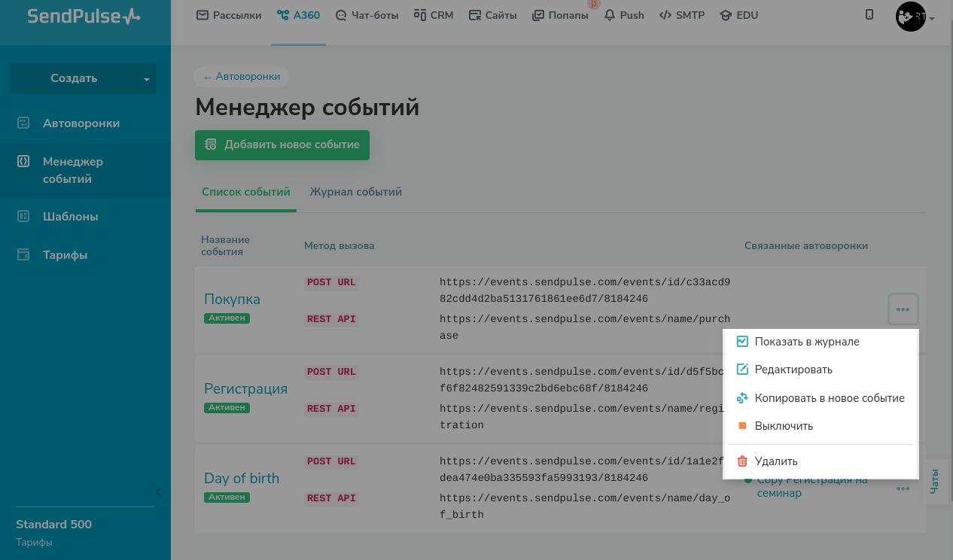Open the Чаты side panel tab

point(935,481)
